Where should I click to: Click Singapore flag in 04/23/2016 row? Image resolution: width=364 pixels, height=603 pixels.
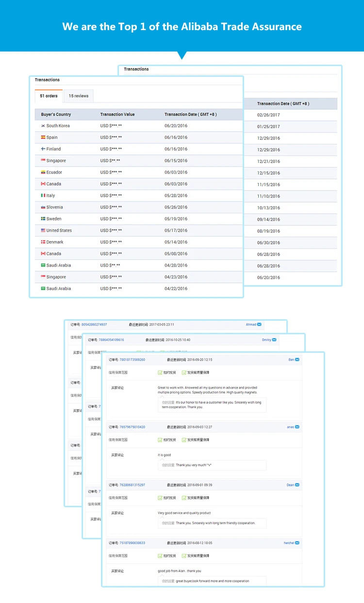[43, 277]
